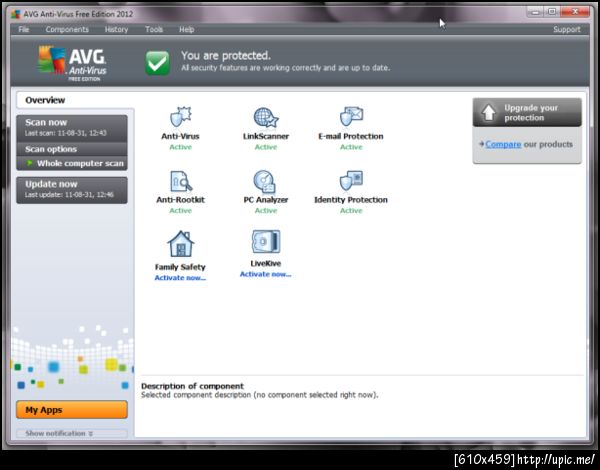
Task: Maximize the AVG window
Action: click(552, 12)
